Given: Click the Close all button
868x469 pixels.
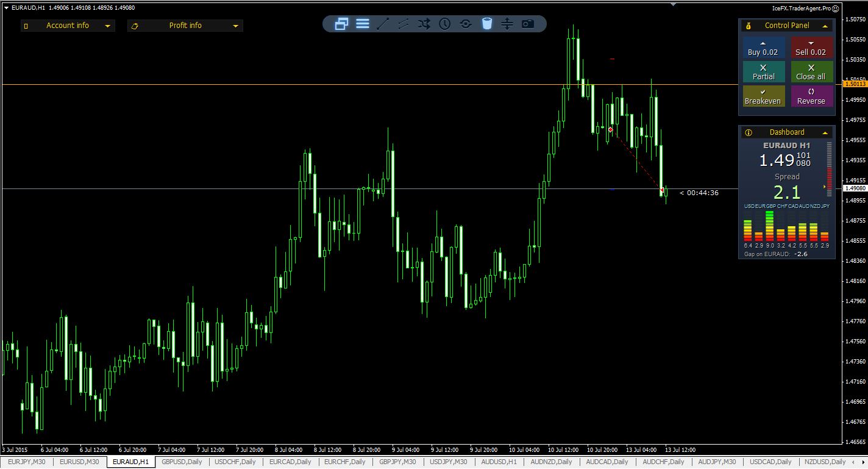Looking at the screenshot, I should coord(811,72).
